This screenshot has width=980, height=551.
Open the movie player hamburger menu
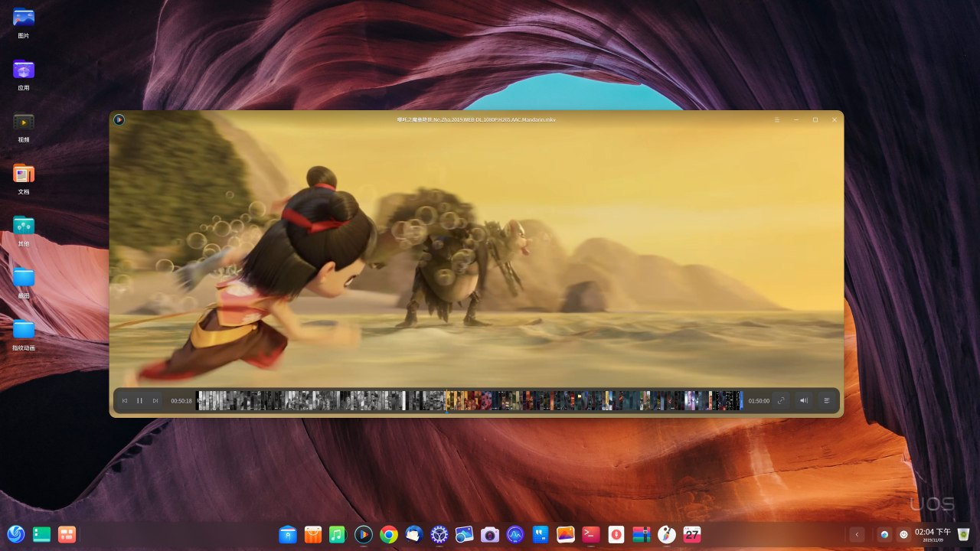coord(777,120)
